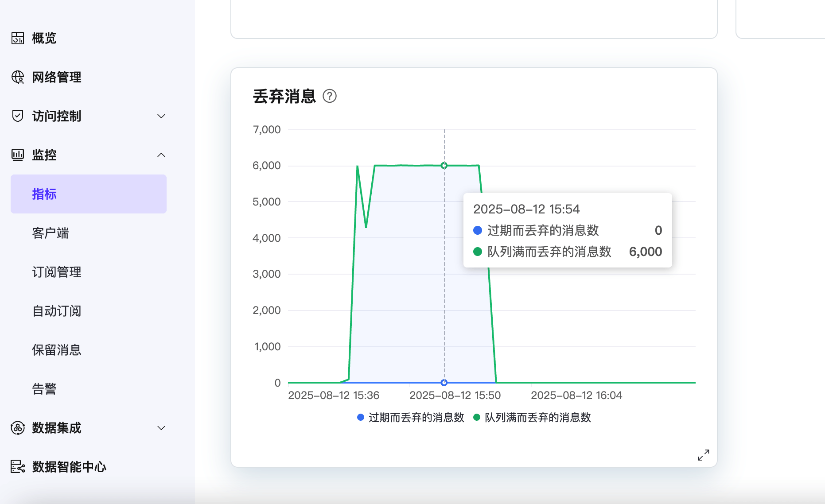Viewport: 825px width, 504px height.
Task: Click the 数据智能中心 icon
Action: pyautogui.click(x=17, y=467)
